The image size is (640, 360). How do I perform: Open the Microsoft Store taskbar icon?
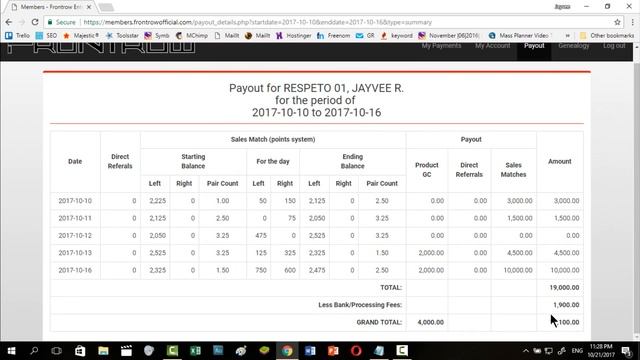point(80,351)
